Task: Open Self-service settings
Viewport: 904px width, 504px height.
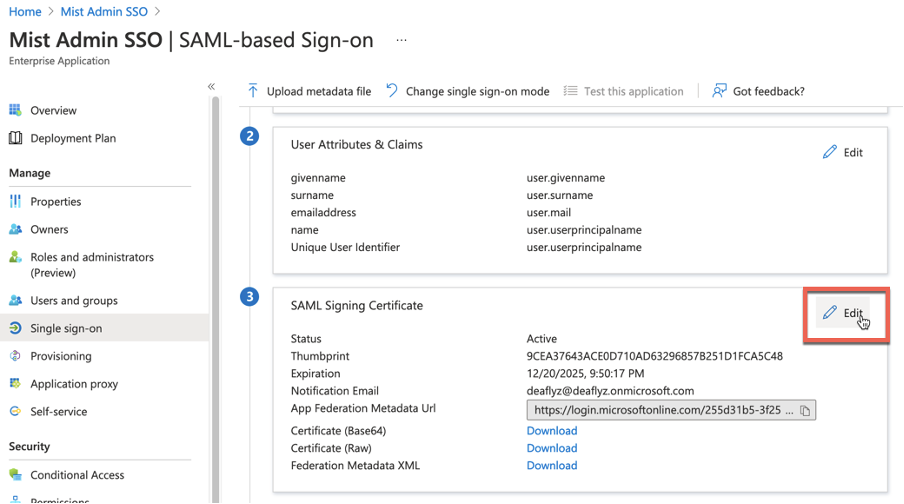Action: point(58,411)
